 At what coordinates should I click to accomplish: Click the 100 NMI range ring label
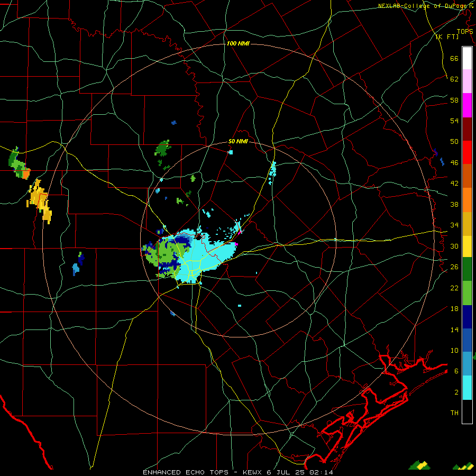[238, 44]
